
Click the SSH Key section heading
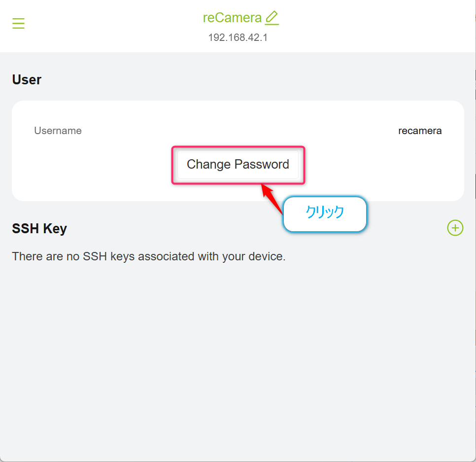click(39, 228)
